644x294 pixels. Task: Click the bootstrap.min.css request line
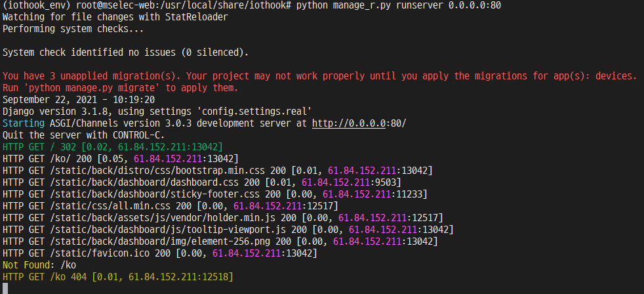[217, 171]
